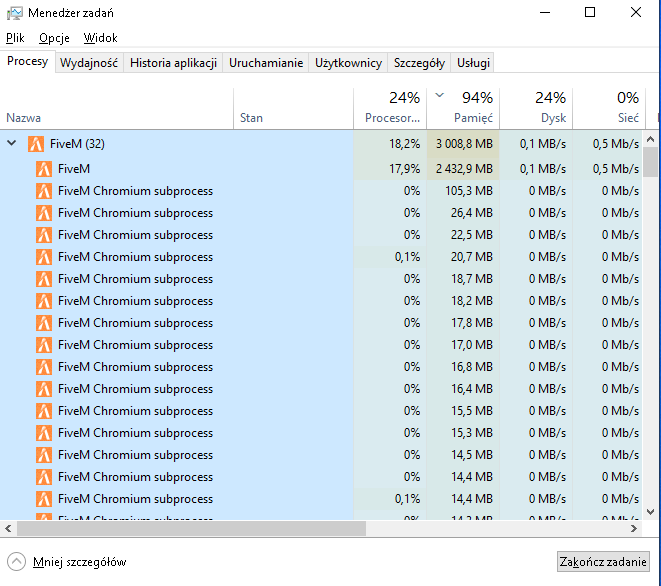
Task: Click the vertical scrollbar down arrow
Action: 650,512
